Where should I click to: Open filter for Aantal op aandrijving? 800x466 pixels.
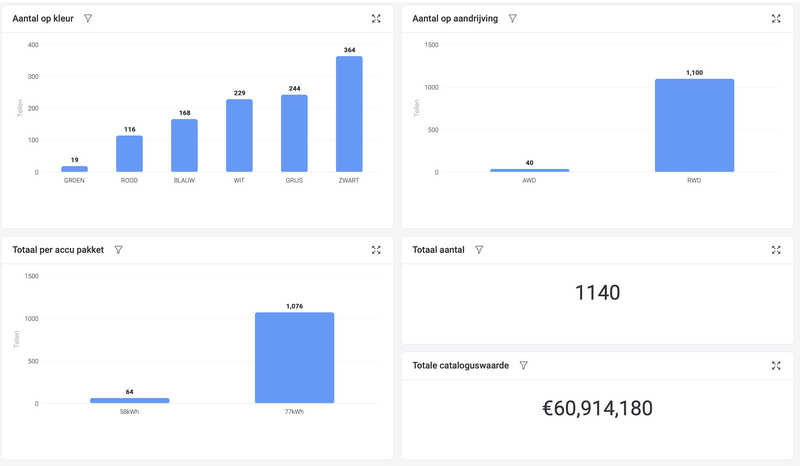pos(513,19)
